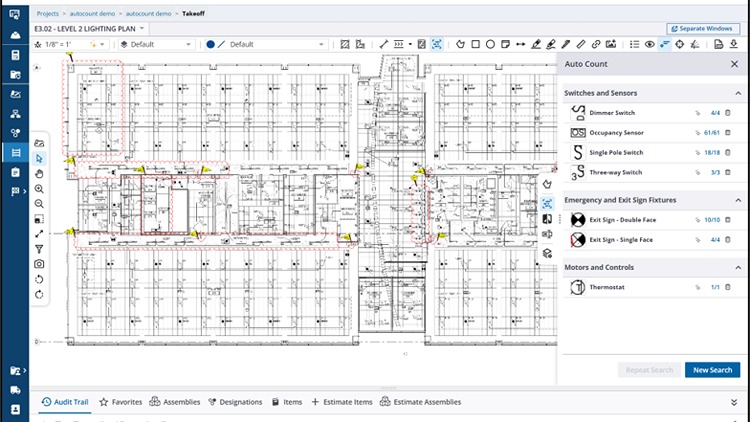Rotate the drawing counterclockwise
This screenshot has height=422, width=750.
(x=39, y=279)
